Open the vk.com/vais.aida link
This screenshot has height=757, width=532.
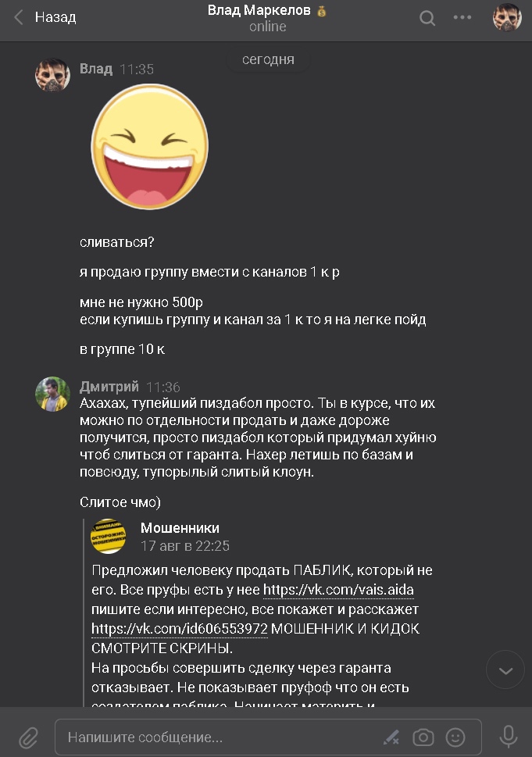click(338, 590)
